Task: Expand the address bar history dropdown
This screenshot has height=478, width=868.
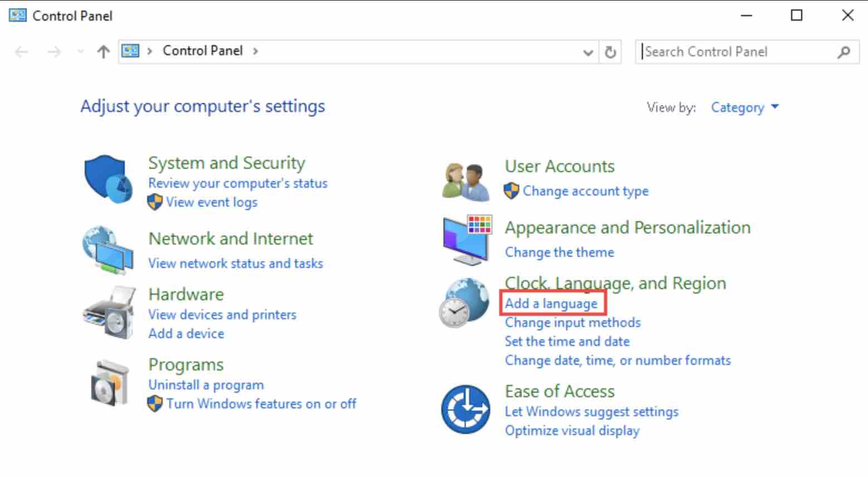Action: click(588, 52)
